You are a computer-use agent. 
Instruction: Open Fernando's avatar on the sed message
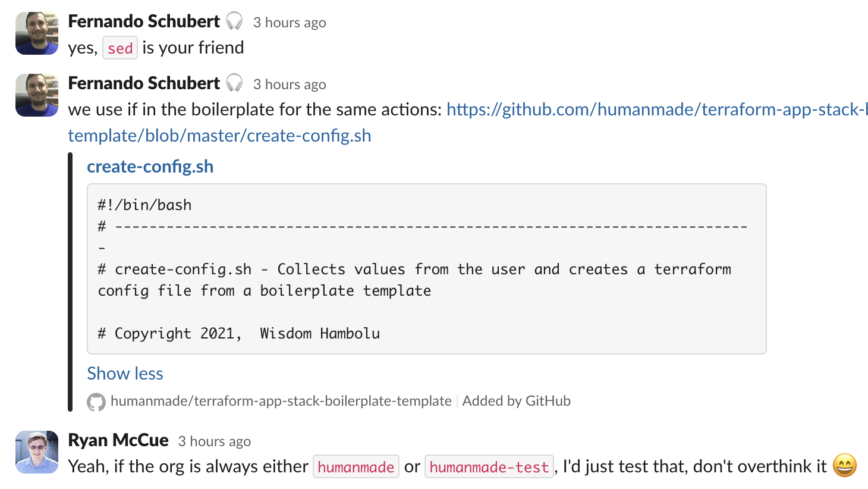pos(37,33)
